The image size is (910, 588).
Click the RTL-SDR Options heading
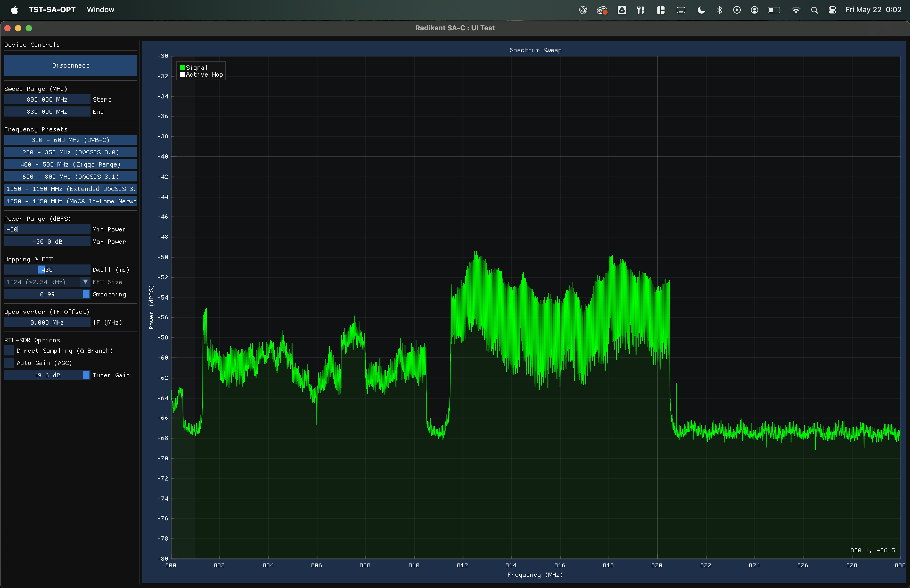pos(32,340)
